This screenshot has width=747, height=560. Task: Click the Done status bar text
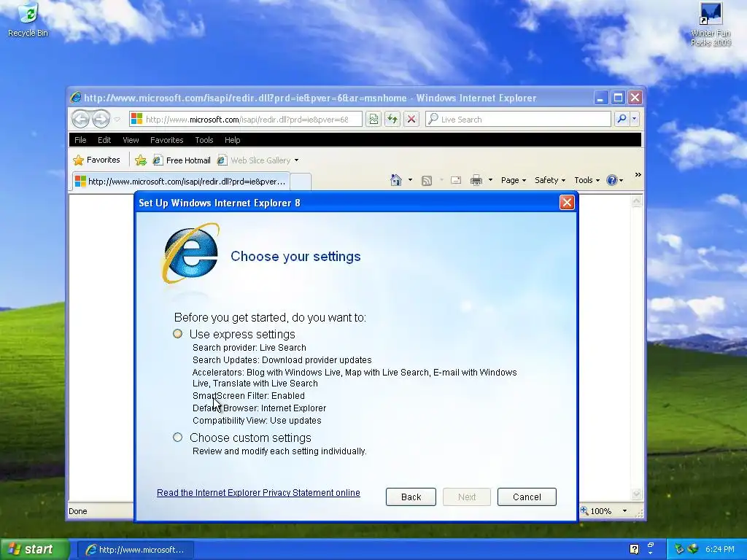tap(77, 511)
